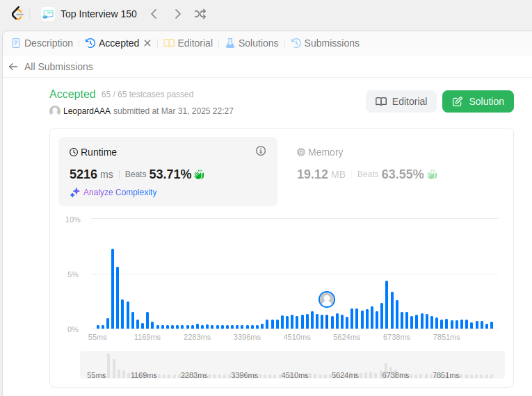Click the range slider strip below the chart
The image size is (532, 396).
tap(292, 365)
